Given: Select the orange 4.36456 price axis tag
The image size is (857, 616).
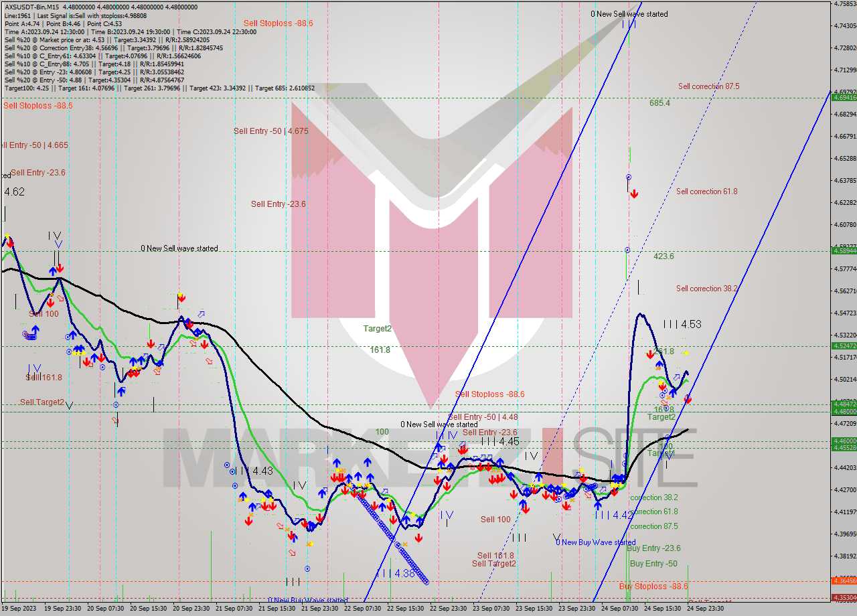Looking at the screenshot, I should (x=844, y=581).
